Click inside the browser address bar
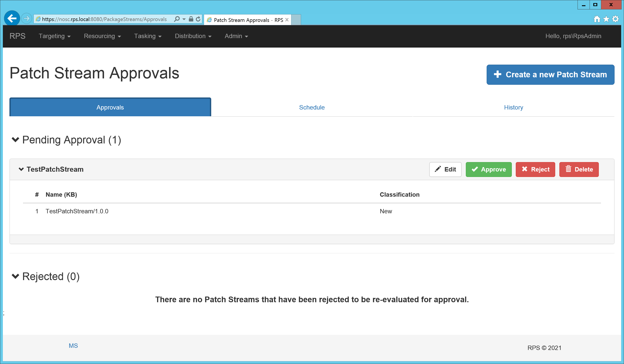624x364 pixels. tap(104, 19)
